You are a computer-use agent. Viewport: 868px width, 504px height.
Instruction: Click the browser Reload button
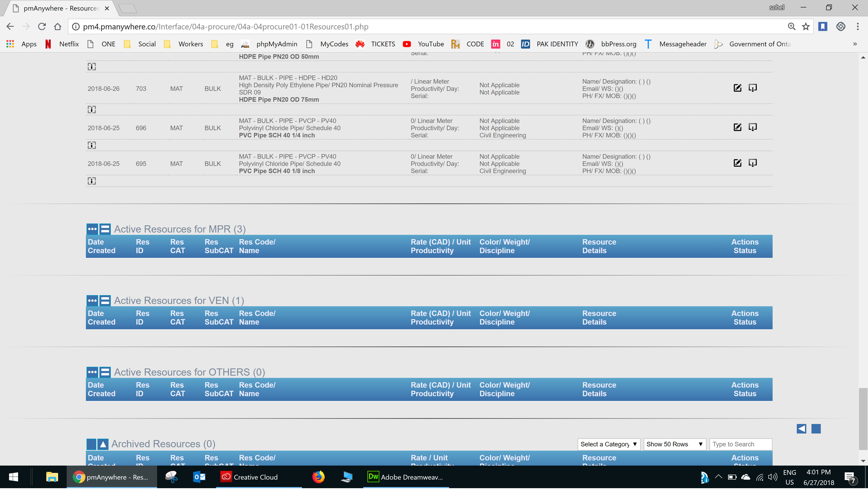tap(42, 26)
